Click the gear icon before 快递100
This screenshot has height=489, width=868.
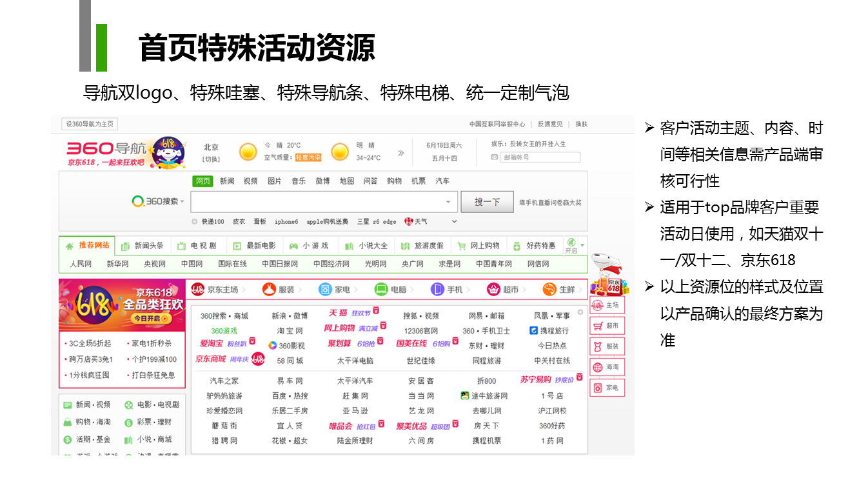point(195,221)
